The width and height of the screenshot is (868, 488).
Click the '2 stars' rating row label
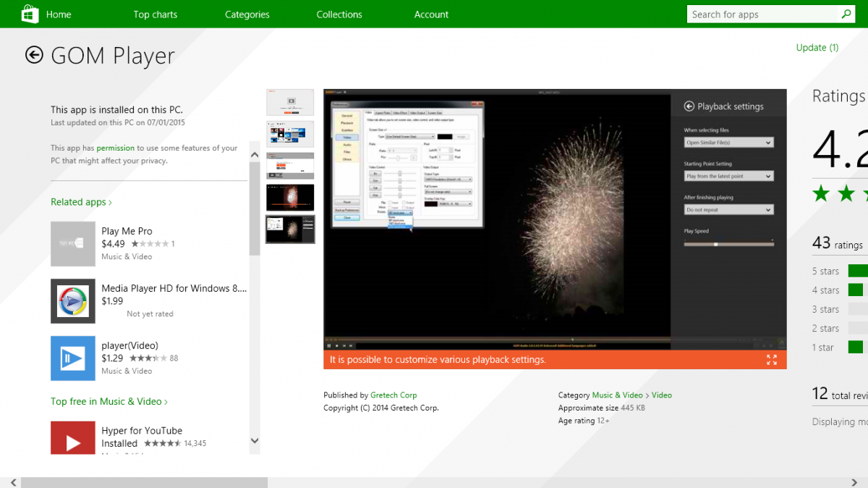(825, 329)
